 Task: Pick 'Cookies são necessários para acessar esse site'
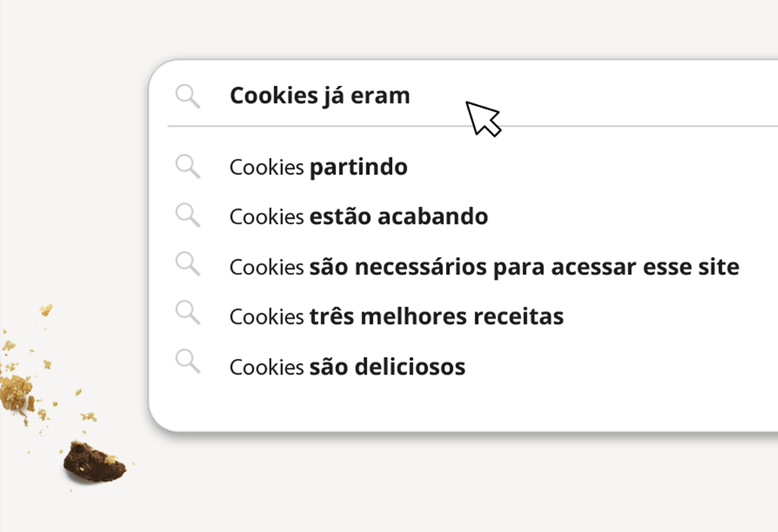coord(484,267)
